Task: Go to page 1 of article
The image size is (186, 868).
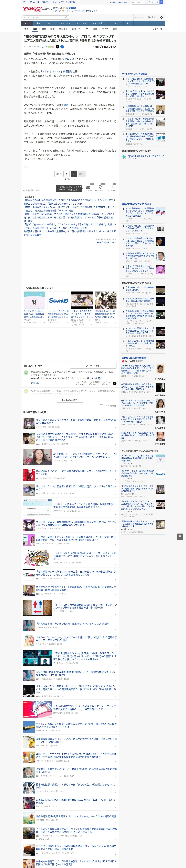Action: click(66, 174)
